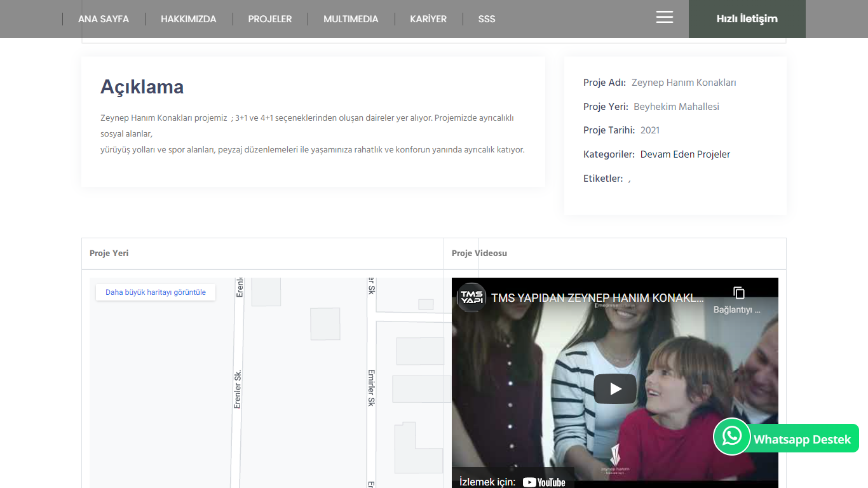Viewport: 868px width, 488px height.
Task: Open video on YouTube logo
Action: (544, 482)
